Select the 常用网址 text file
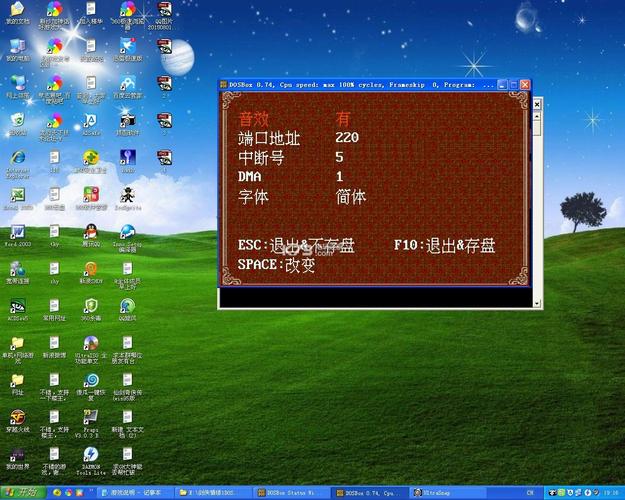Screen dimensions: 625x500 tap(54, 309)
